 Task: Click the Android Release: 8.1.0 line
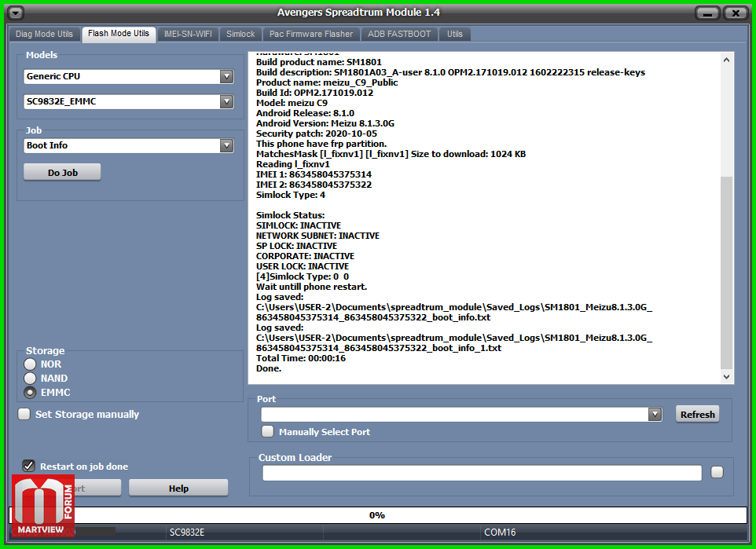305,113
